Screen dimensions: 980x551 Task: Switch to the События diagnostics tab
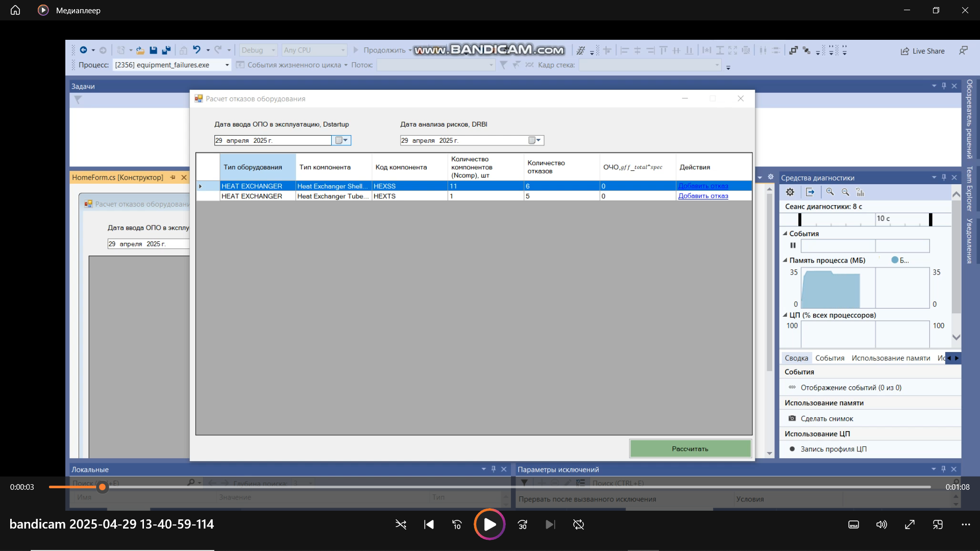coord(830,358)
